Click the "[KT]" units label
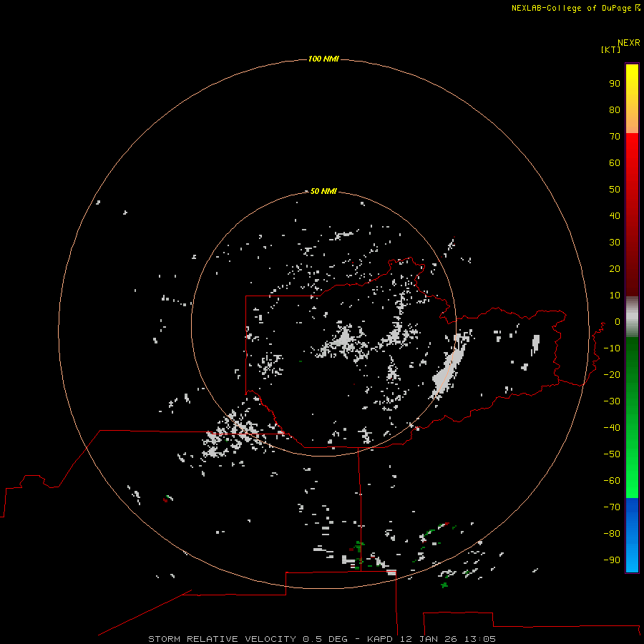644x644 pixels. coord(610,49)
